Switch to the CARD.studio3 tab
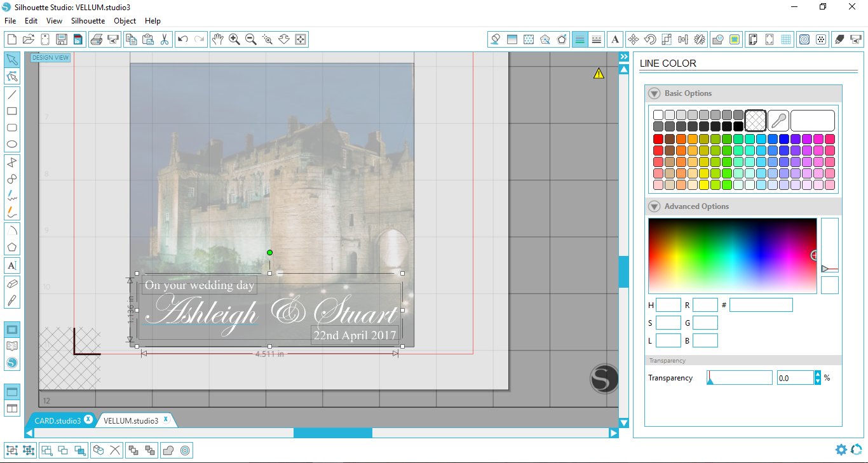This screenshot has height=463, width=868. [57, 420]
